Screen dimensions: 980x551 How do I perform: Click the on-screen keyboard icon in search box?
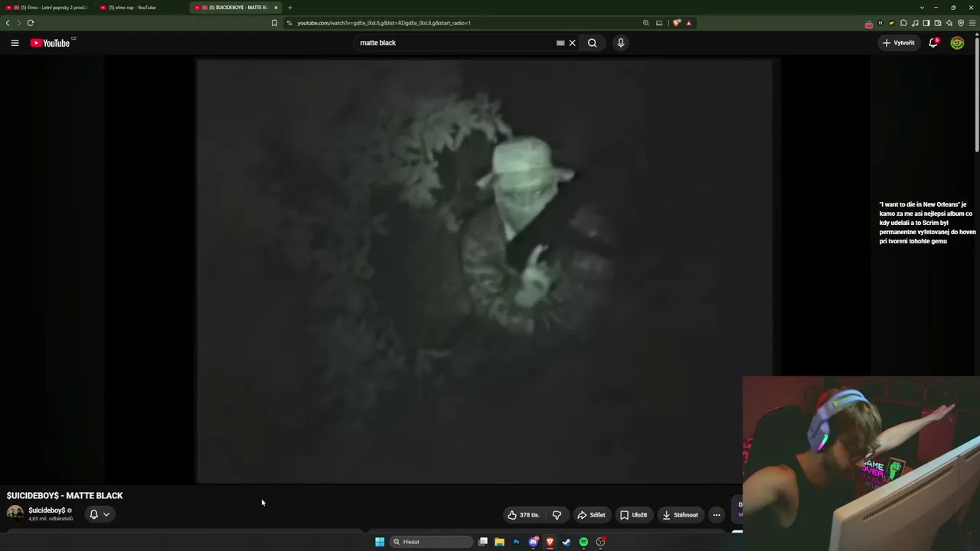pos(560,43)
